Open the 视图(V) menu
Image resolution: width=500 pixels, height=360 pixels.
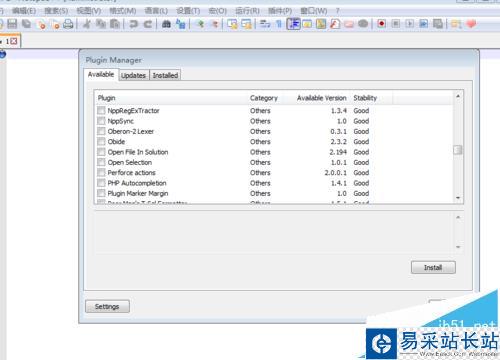click(89, 11)
